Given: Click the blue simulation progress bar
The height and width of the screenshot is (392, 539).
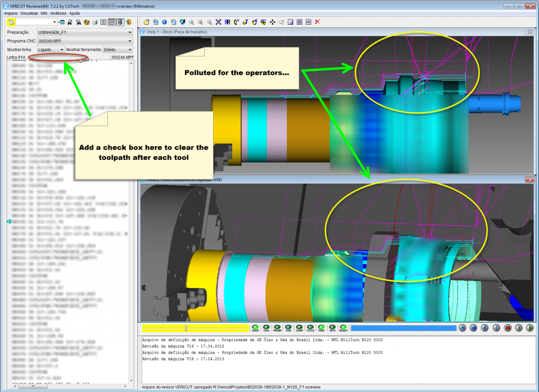Looking at the screenshot, I should point(403,328).
